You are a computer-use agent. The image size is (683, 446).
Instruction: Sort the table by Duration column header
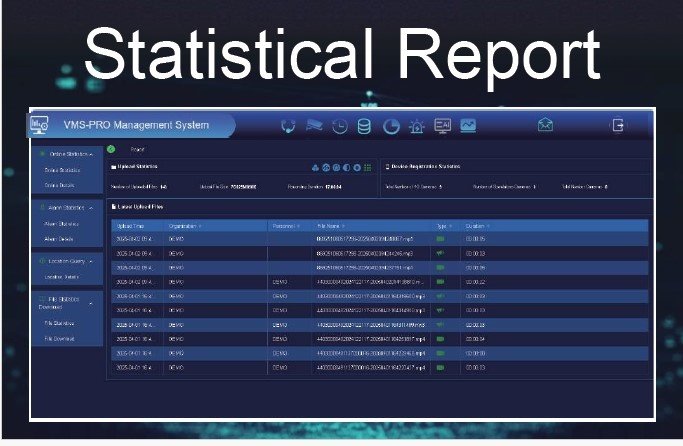[476, 226]
